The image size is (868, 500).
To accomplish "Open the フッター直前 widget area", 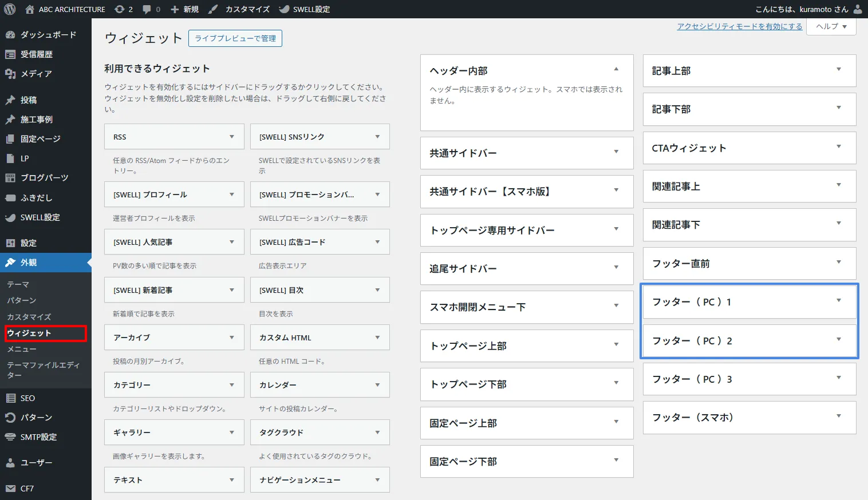I will (749, 264).
